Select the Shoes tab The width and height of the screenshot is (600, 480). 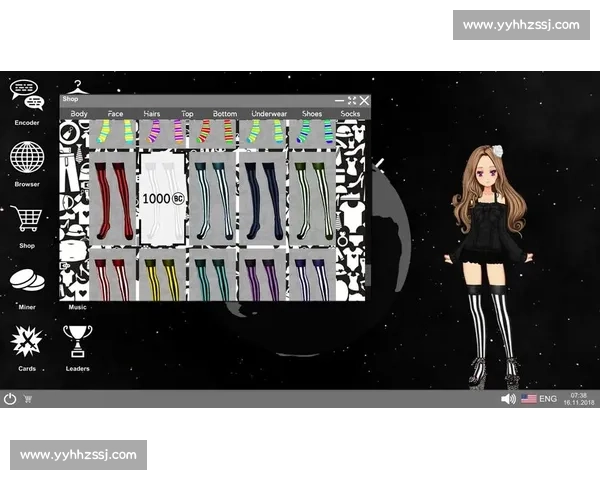[x=312, y=114]
